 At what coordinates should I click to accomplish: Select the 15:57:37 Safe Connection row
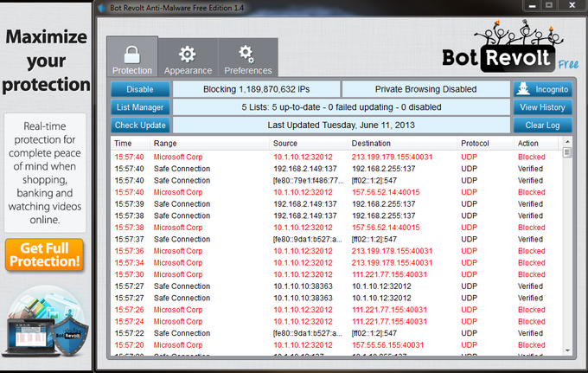(336, 239)
